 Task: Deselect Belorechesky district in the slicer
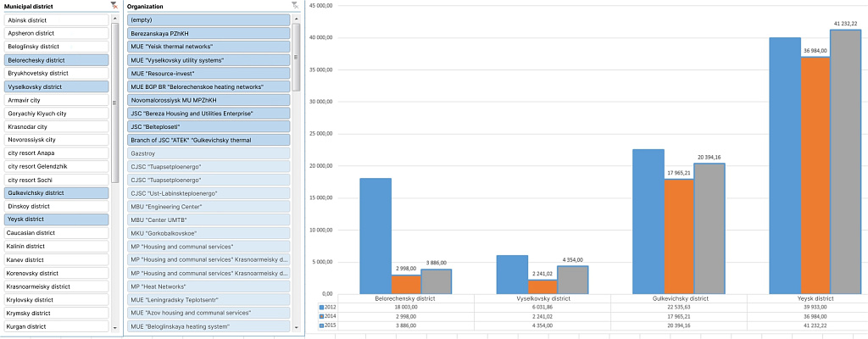click(55, 60)
